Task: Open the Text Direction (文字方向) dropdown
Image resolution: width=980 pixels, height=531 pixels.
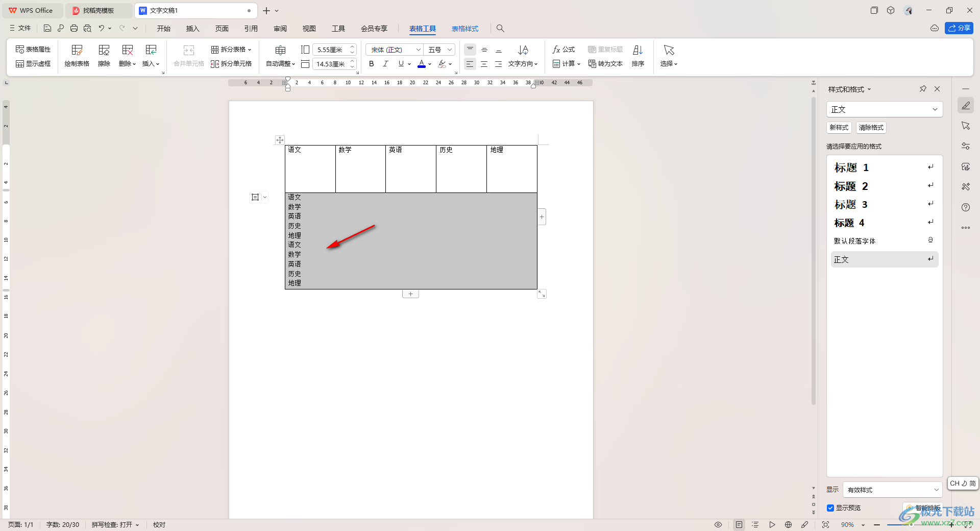Action: (x=523, y=56)
